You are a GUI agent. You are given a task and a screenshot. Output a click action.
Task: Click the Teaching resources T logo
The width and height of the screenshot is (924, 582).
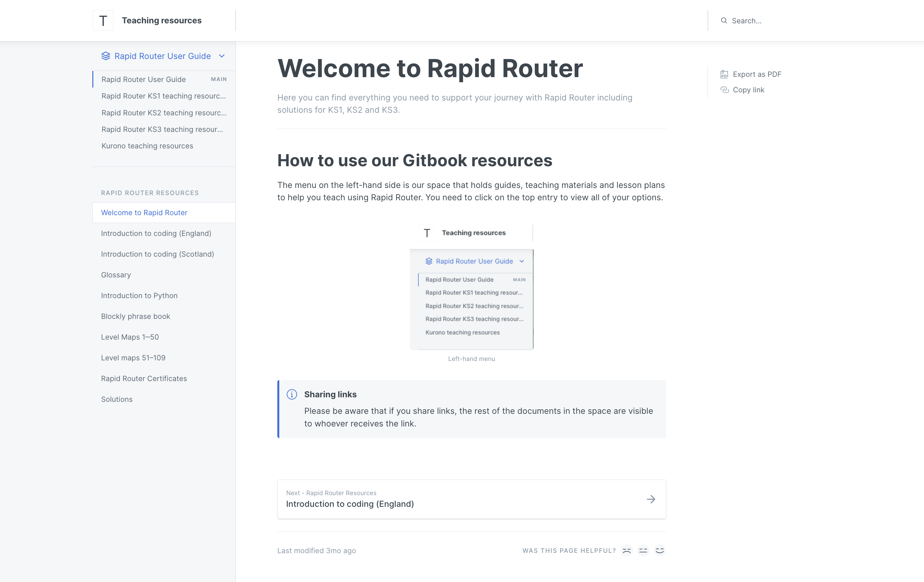103,20
